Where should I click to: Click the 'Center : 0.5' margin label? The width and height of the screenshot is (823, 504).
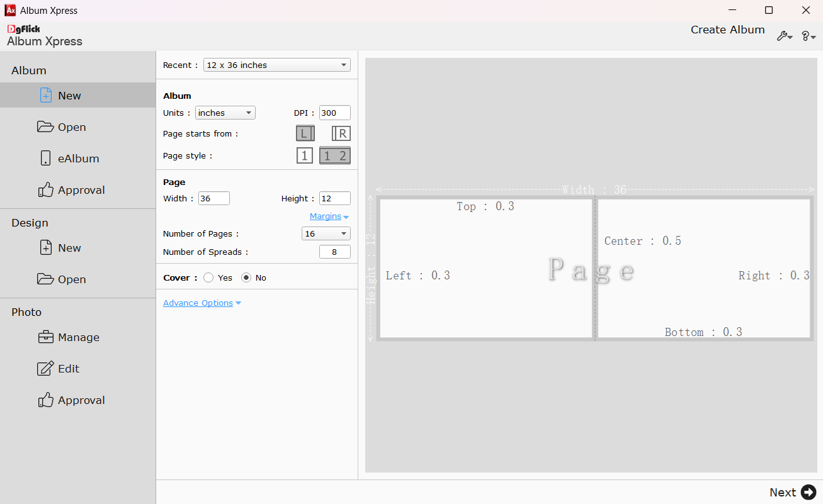[x=643, y=241]
